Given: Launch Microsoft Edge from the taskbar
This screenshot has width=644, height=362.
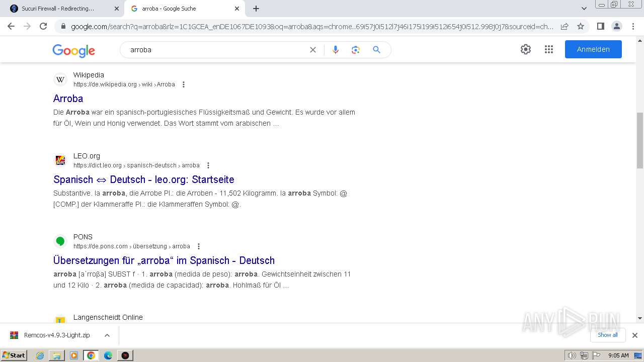Looking at the screenshot, I should tap(108, 355).
